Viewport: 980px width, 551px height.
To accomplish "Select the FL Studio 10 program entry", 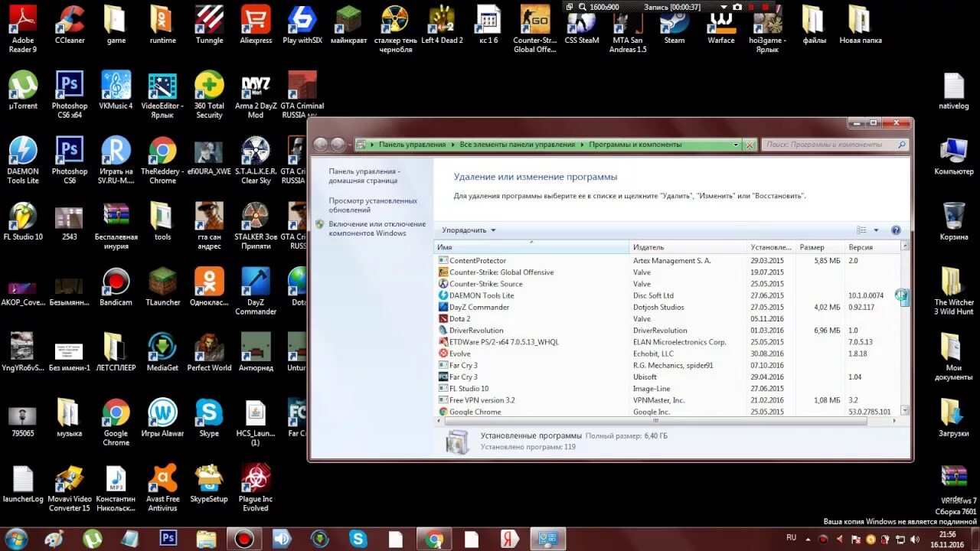I will (x=667, y=389).
